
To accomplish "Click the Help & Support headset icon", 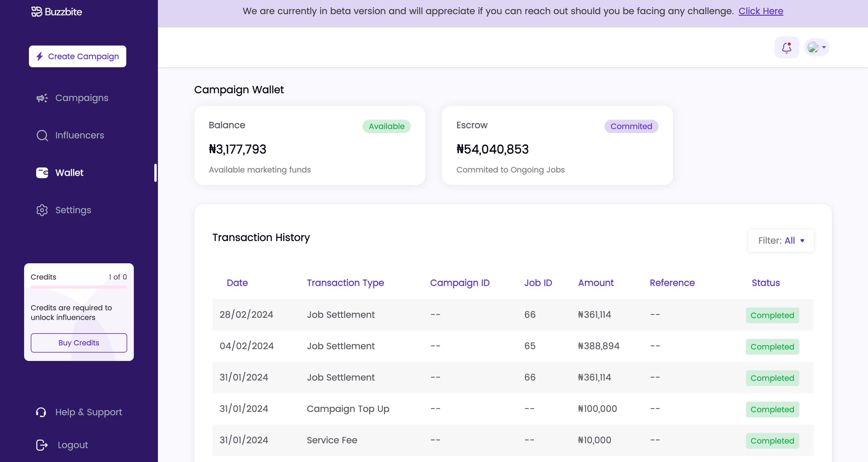I will coord(41,412).
